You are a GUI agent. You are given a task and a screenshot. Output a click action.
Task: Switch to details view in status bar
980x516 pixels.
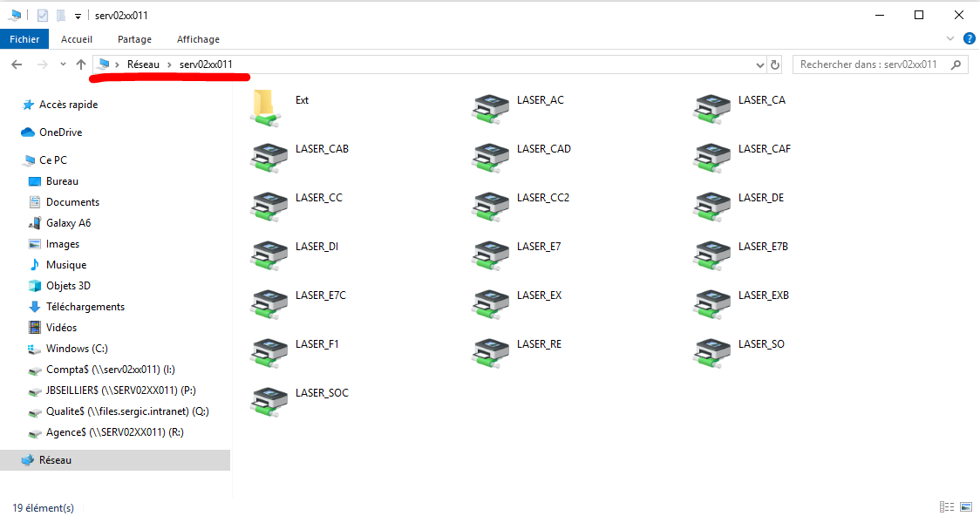click(x=947, y=506)
